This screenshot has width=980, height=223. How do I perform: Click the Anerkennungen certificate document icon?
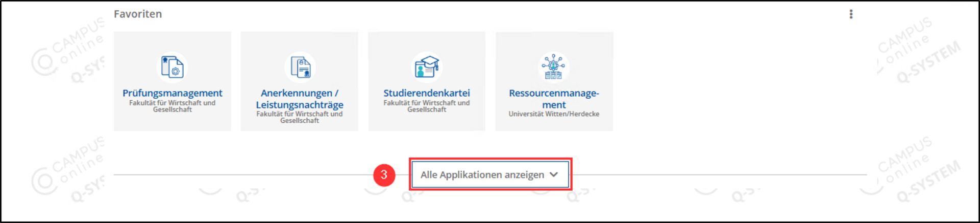300,67
